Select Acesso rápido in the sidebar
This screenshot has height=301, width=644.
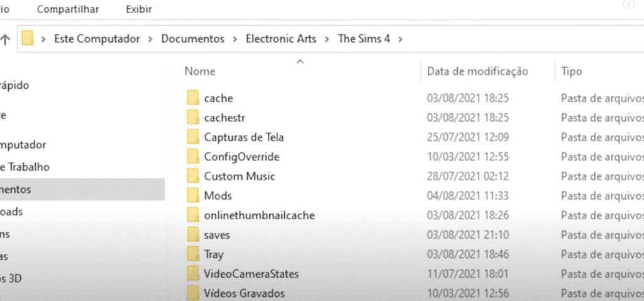15,86
